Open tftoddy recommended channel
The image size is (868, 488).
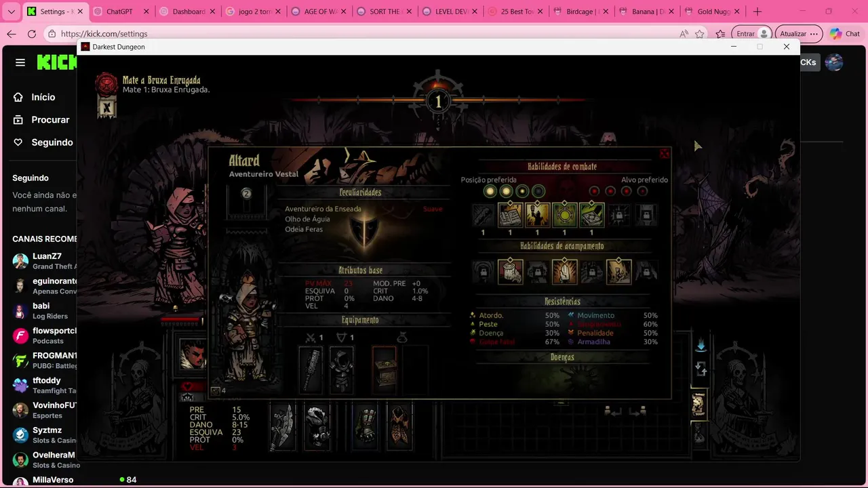43,385
